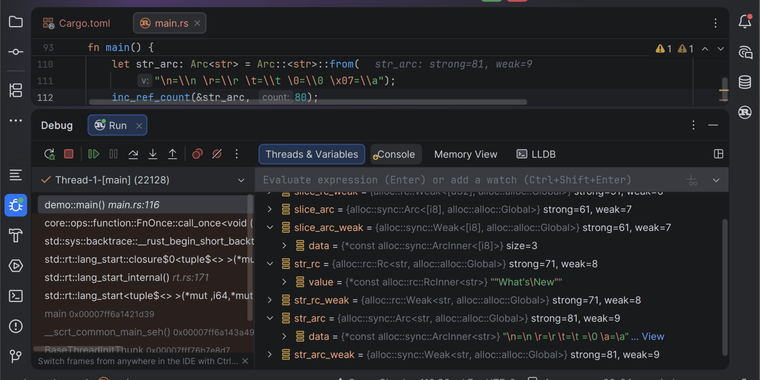Click the editor horizontal scrollbar
The width and height of the screenshot is (760, 380).
click(308, 102)
